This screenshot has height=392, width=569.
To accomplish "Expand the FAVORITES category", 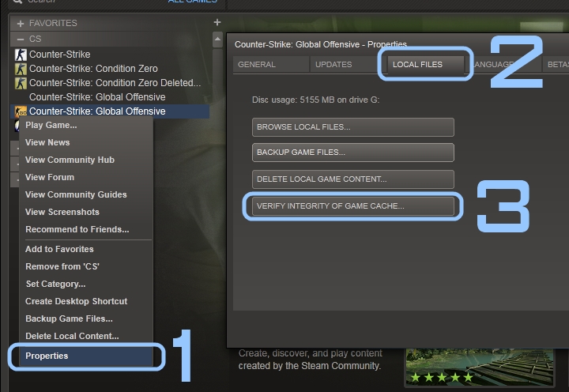I will (x=21, y=23).
